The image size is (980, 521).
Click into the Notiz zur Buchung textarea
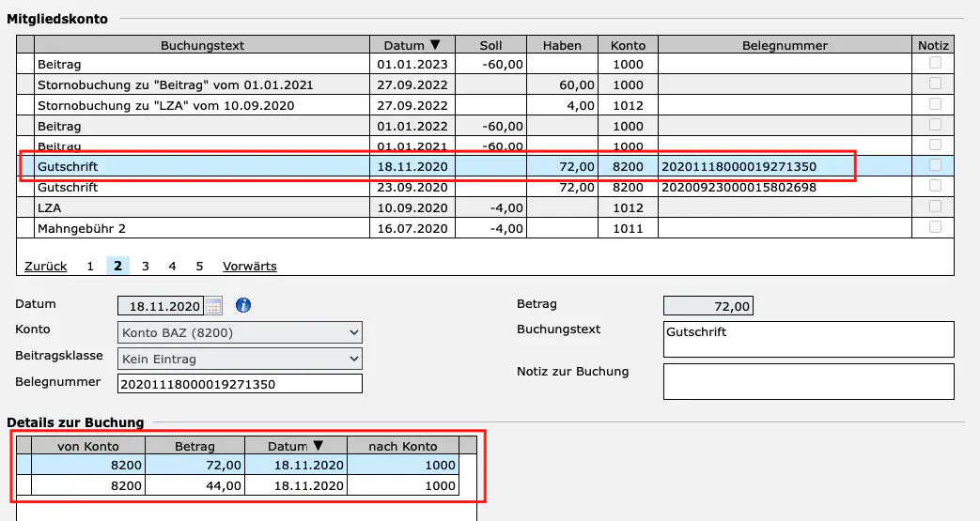tap(809, 381)
